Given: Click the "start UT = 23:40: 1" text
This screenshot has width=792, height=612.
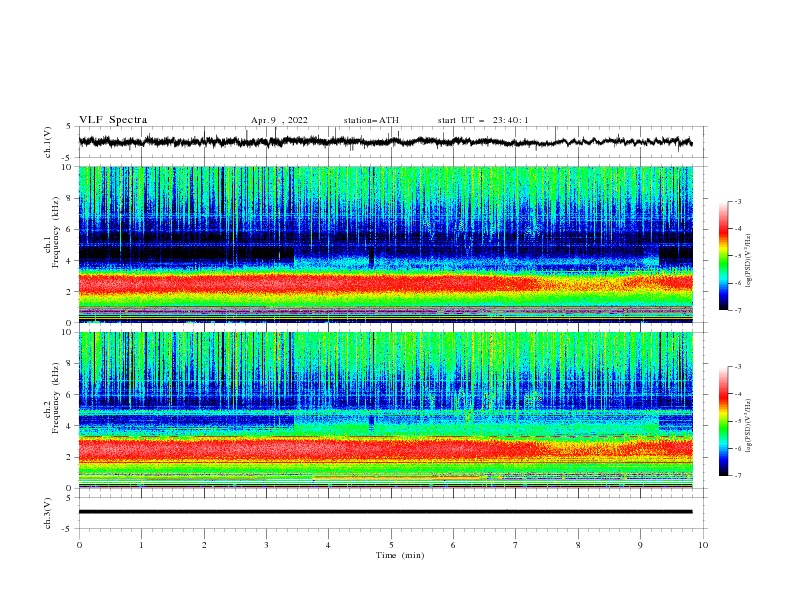Looking at the screenshot, I should coord(483,120).
